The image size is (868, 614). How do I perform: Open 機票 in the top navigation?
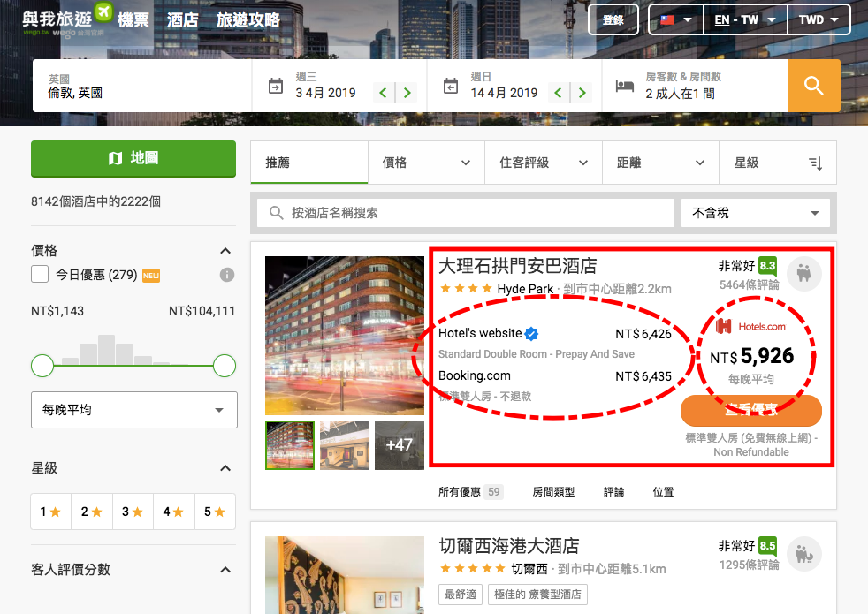(x=133, y=20)
